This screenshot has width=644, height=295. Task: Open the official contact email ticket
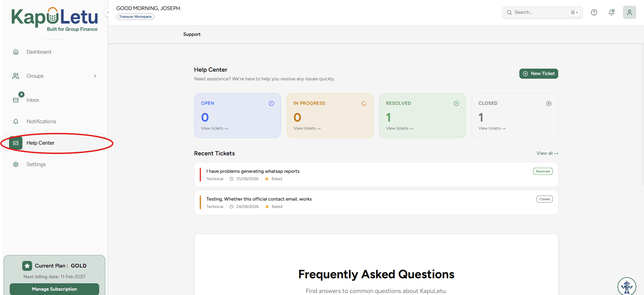point(376,203)
